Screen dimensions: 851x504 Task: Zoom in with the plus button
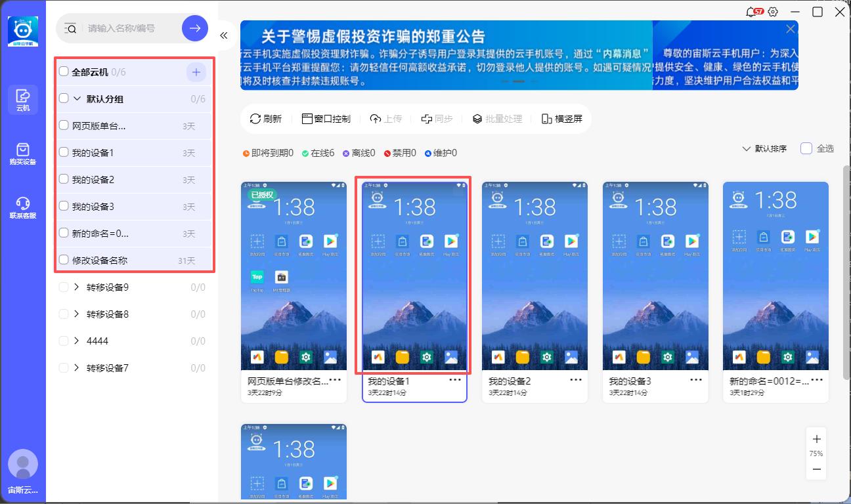pos(816,439)
